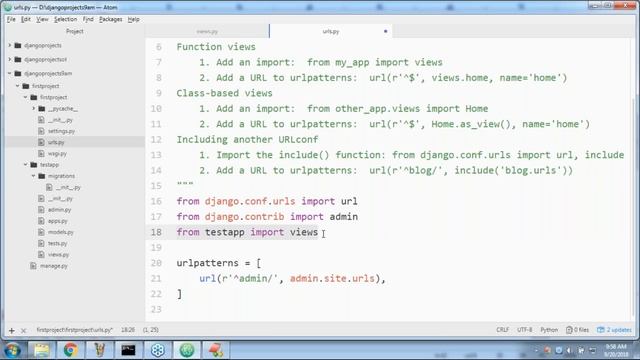
Task: Open the Packages menu
Action: tap(110, 19)
